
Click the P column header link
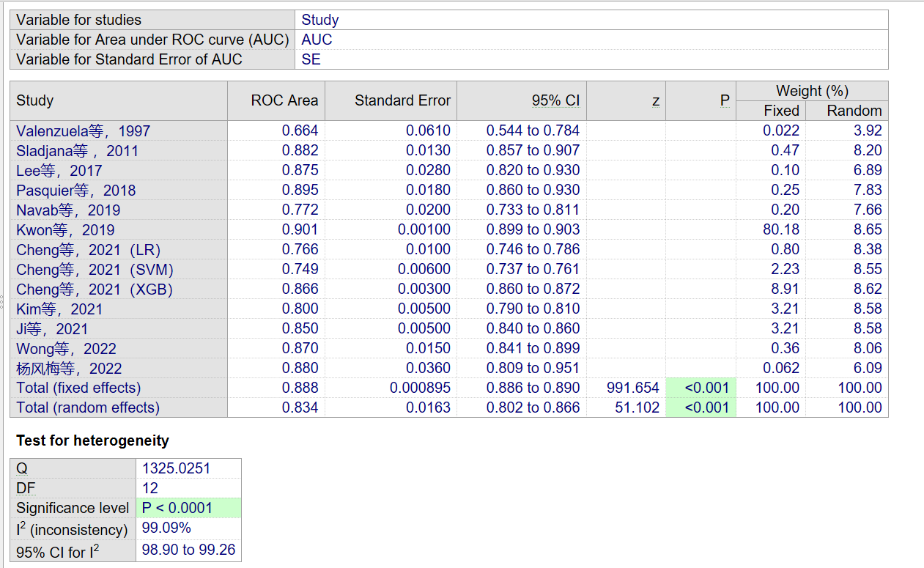click(724, 100)
